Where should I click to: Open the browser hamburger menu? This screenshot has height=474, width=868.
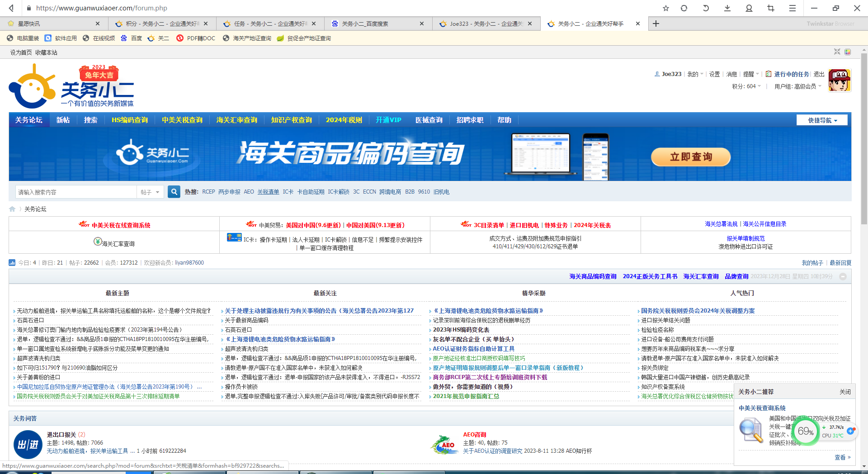[x=793, y=8]
